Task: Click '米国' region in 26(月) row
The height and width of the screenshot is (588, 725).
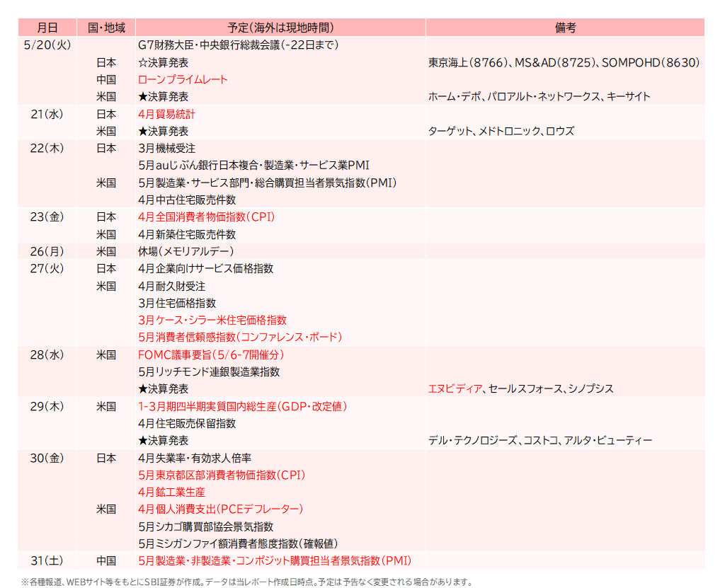Action: click(106, 251)
